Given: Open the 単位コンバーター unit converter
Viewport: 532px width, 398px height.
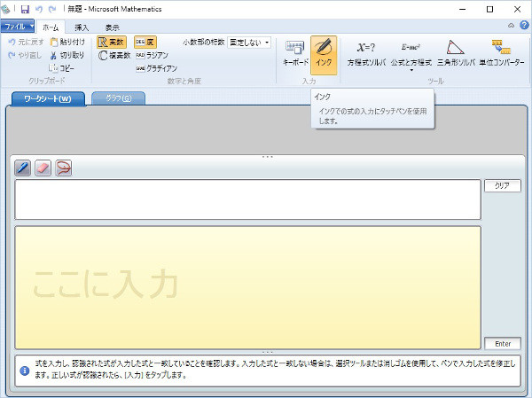Looking at the screenshot, I should coord(502,54).
